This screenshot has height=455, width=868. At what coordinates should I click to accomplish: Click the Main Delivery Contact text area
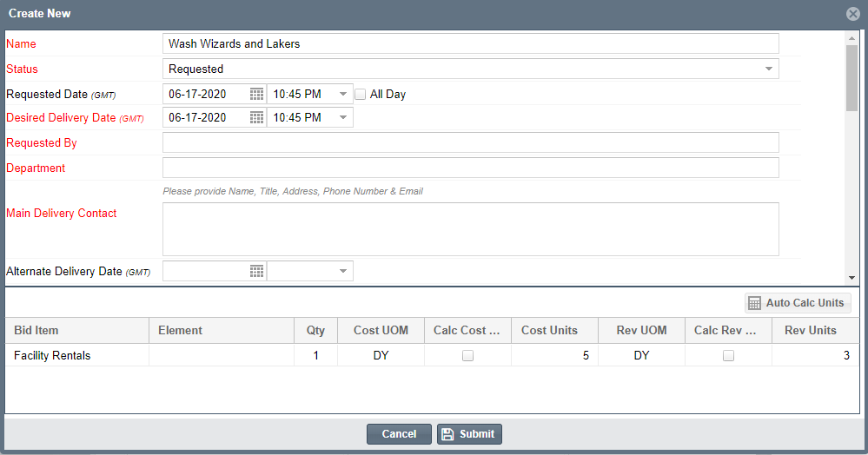(471, 229)
